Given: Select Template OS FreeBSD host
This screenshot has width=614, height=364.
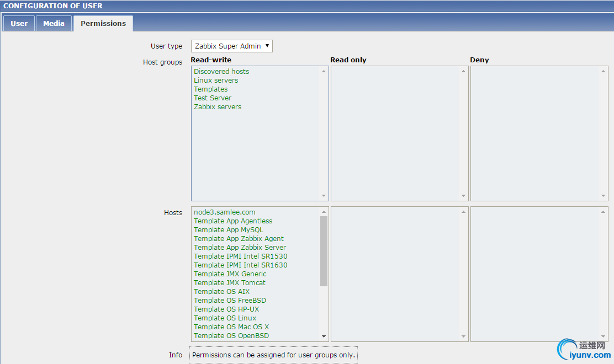Looking at the screenshot, I should 230,300.
